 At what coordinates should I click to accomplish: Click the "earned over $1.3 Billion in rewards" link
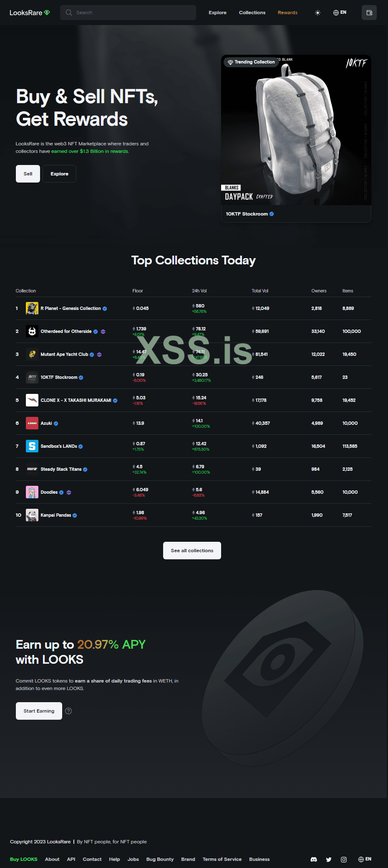pyautogui.click(x=90, y=151)
